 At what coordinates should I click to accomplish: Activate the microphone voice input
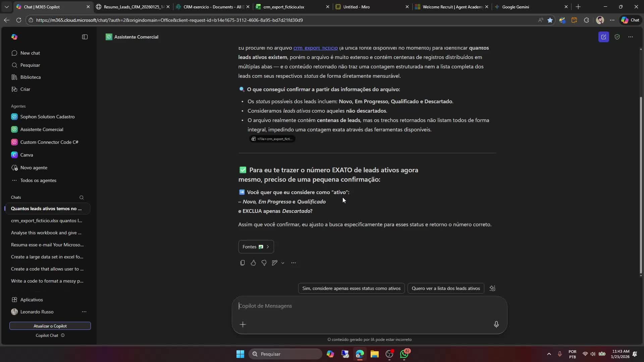point(496,324)
